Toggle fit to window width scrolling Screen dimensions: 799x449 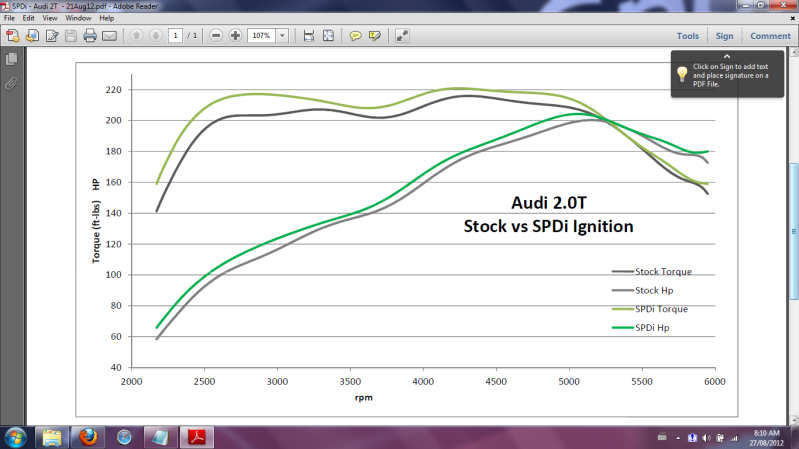click(308, 36)
